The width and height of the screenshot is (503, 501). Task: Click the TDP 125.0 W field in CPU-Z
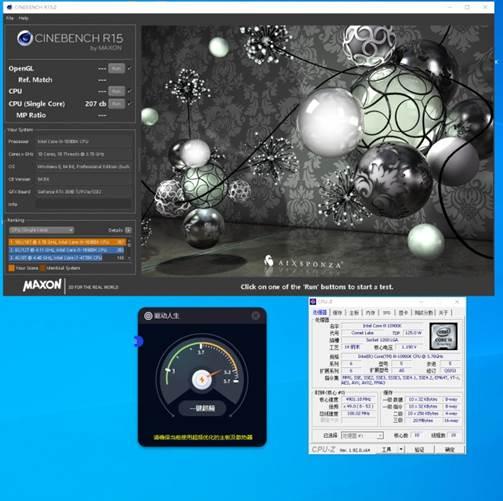pos(413,333)
